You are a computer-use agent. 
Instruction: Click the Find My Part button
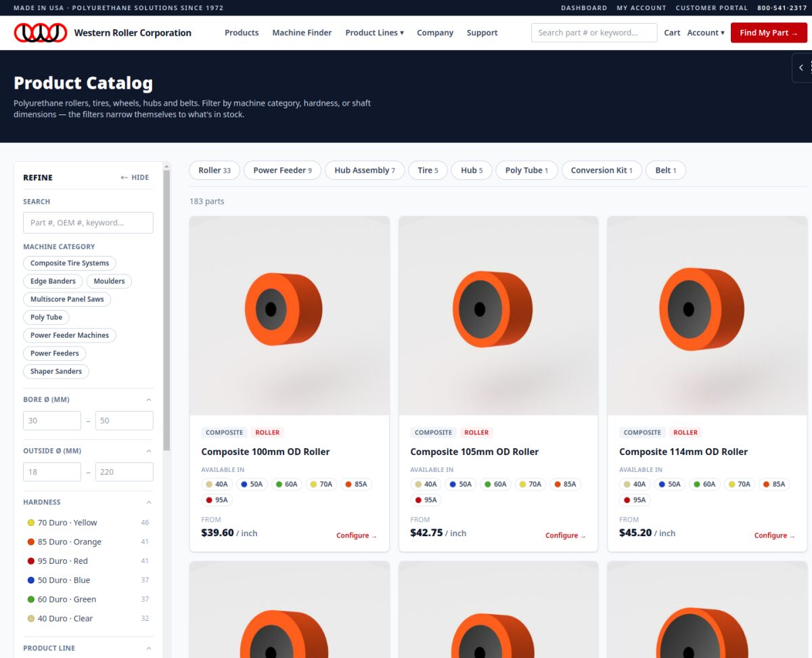[769, 32]
